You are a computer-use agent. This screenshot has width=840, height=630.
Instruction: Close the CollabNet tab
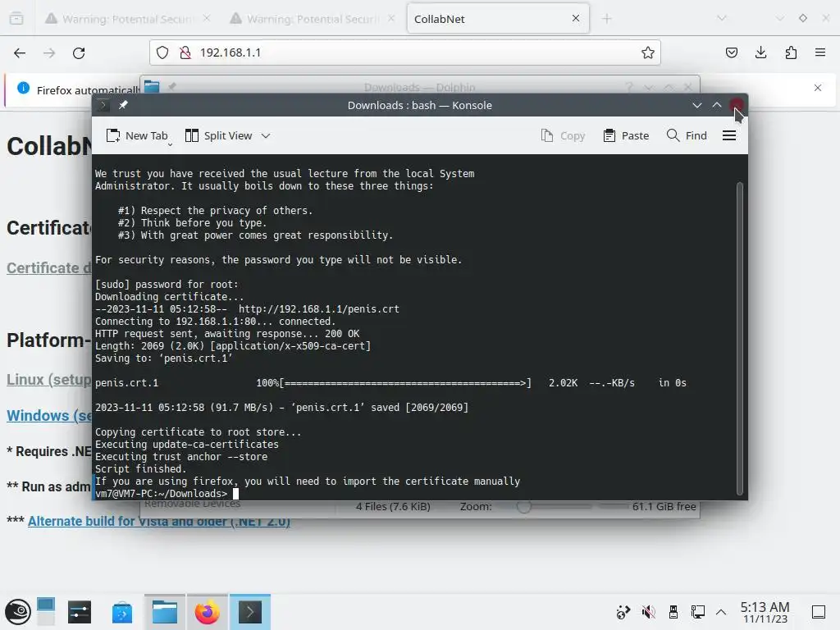pyautogui.click(x=575, y=18)
